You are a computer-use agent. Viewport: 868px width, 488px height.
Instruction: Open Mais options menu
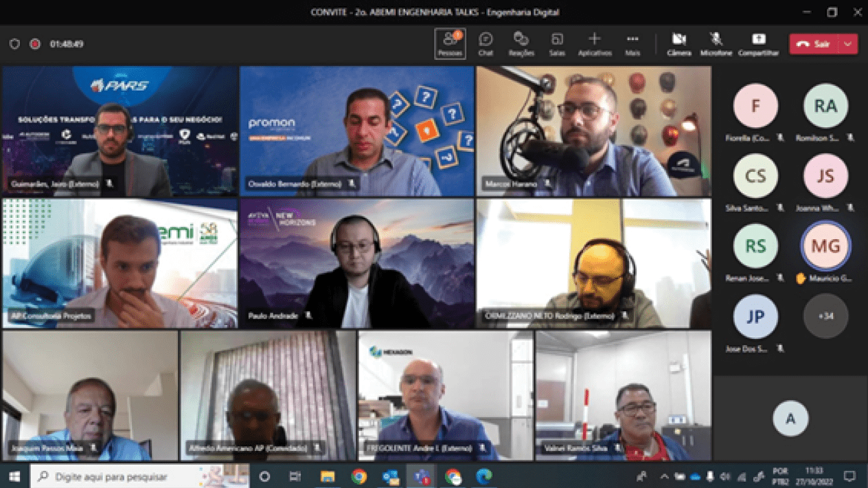632,43
